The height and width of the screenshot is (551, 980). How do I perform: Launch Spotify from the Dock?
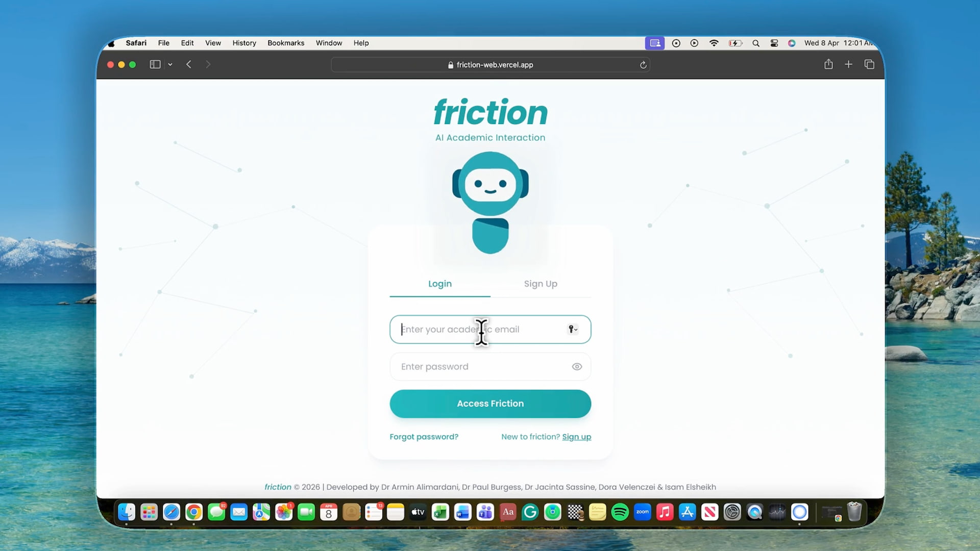(620, 512)
